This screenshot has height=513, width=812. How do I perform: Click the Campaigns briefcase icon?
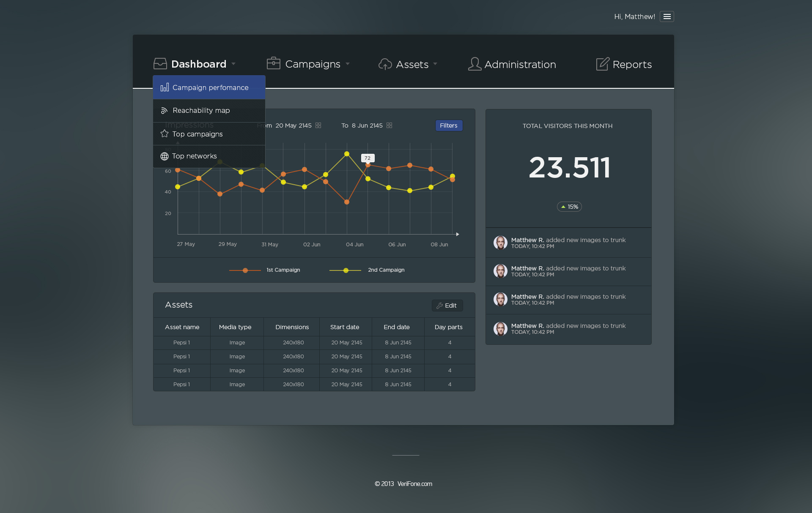point(274,63)
